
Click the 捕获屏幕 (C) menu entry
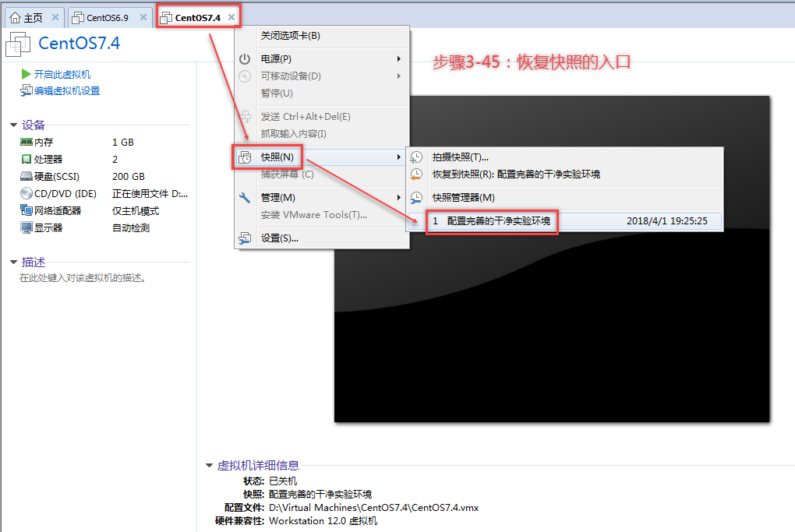[322, 174]
